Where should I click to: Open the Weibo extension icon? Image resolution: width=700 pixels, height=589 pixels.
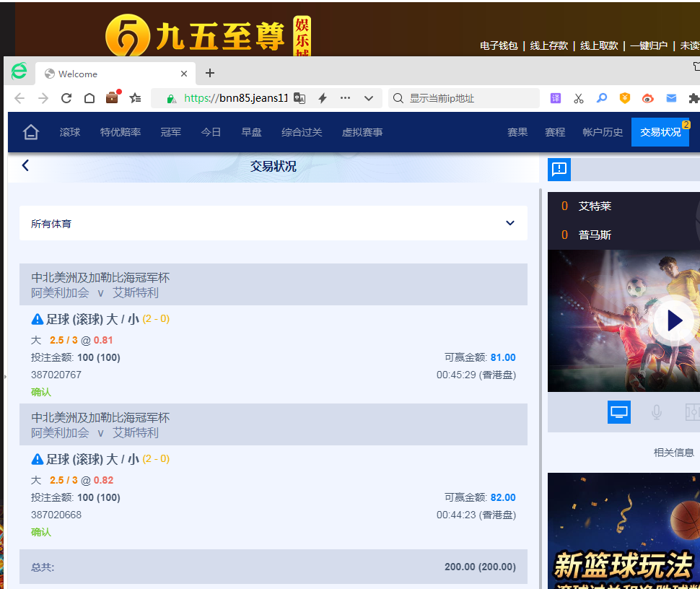pos(648,98)
